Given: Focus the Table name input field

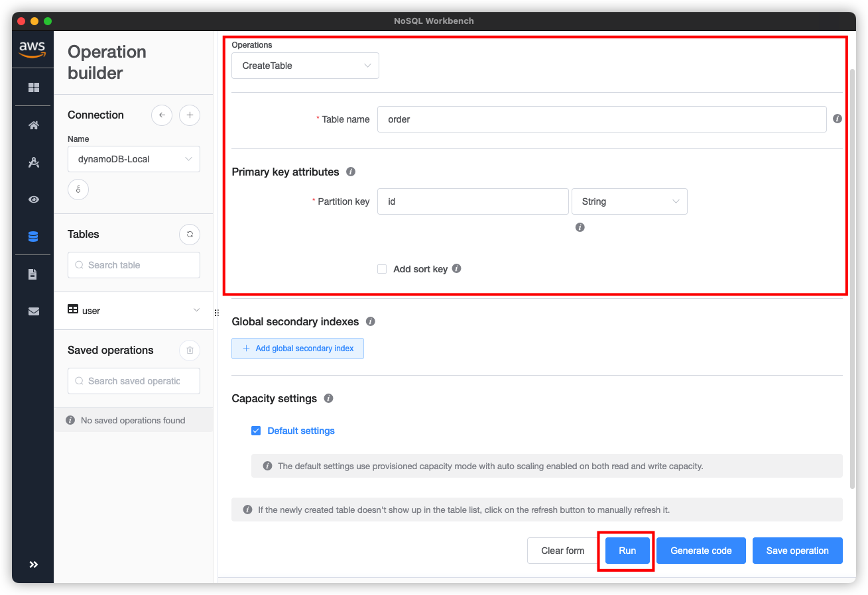Looking at the screenshot, I should pyautogui.click(x=602, y=119).
